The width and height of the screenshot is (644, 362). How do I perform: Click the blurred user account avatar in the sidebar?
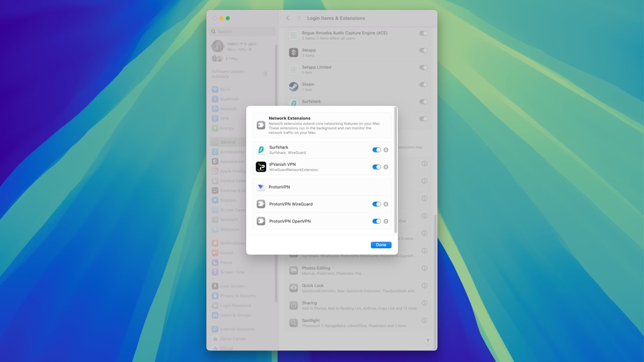click(x=217, y=46)
